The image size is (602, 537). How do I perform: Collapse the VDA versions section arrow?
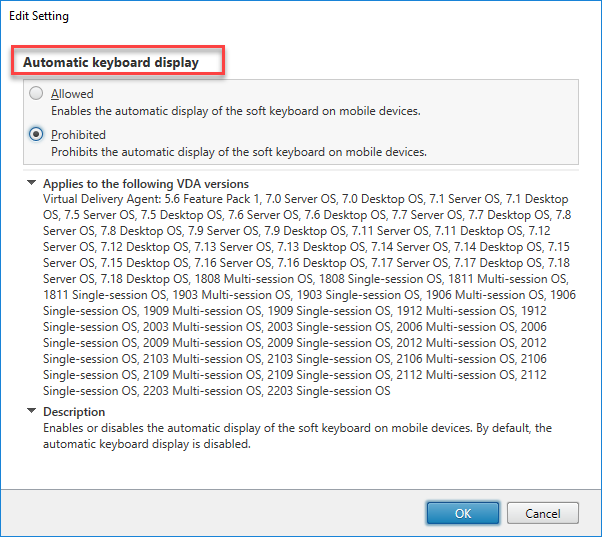(x=32, y=184)
